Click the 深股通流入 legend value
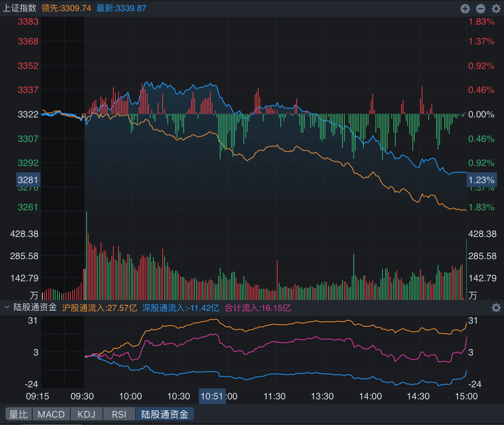The image size is (504, 425). tap(181, 308)
